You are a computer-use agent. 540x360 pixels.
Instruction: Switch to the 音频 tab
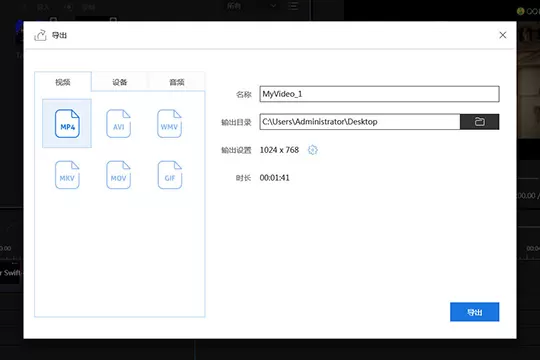pos(177,82)
